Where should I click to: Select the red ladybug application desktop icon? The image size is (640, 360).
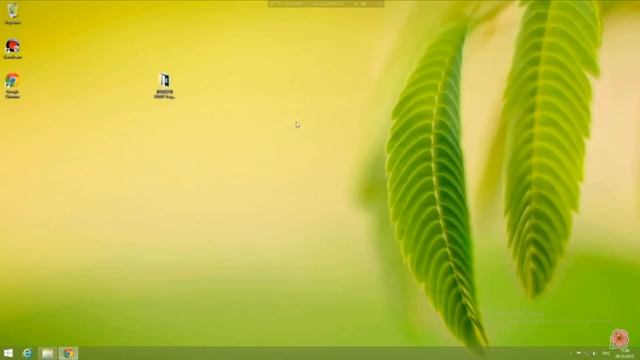coord(13,49)
